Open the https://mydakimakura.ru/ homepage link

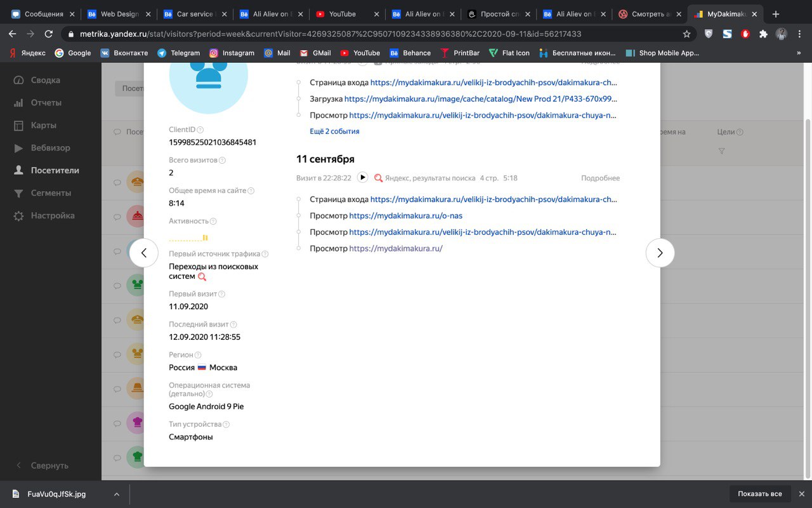396,249
